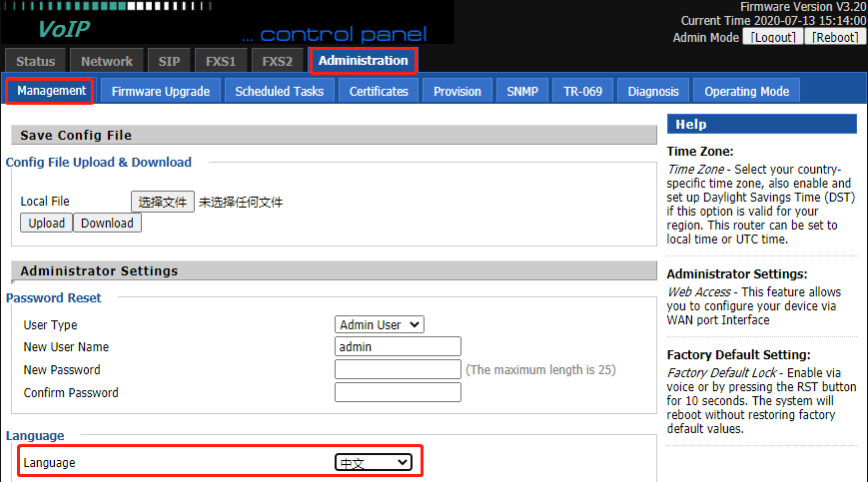The height and width of the screenshot is (482, 868).
Task: Go to the FXS1 tab
Action: (x=221, y=61)
